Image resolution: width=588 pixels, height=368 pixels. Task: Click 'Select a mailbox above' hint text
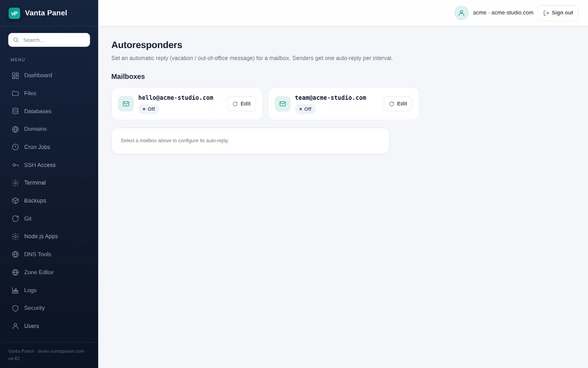(175, 141)
